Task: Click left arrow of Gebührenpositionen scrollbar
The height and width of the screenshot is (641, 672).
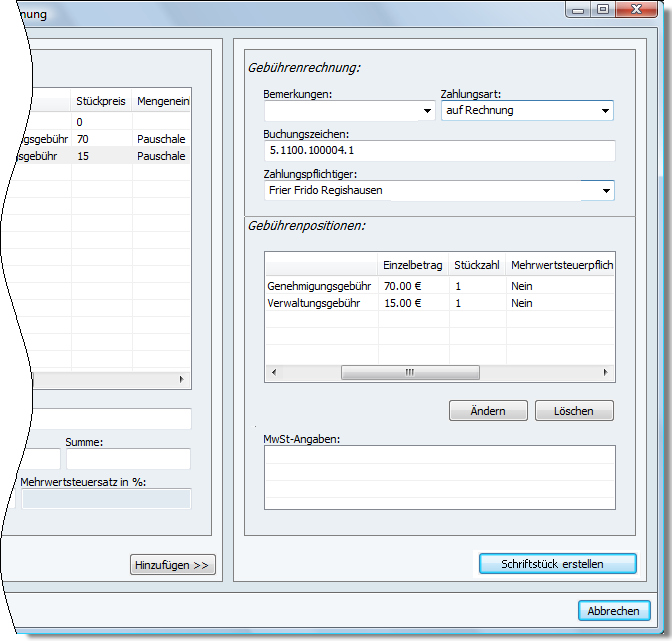Action: click(x=273, y=373)
